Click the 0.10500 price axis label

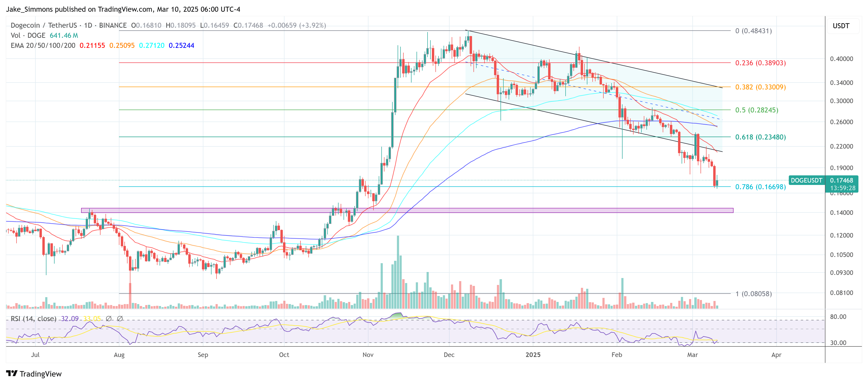(841, 255)
